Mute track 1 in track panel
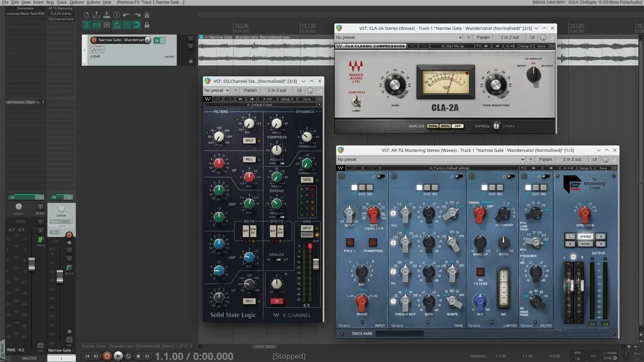This screenshot has height=362, width=644. (x=191, y=39)
